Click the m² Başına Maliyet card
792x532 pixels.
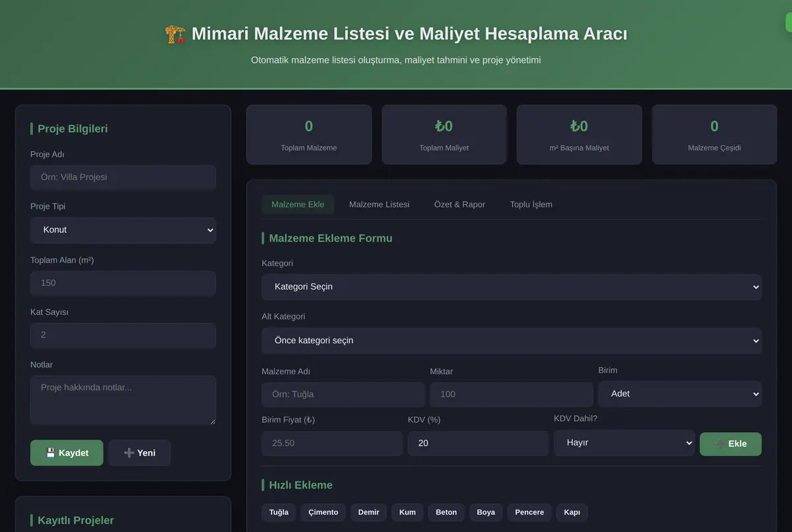579,135
